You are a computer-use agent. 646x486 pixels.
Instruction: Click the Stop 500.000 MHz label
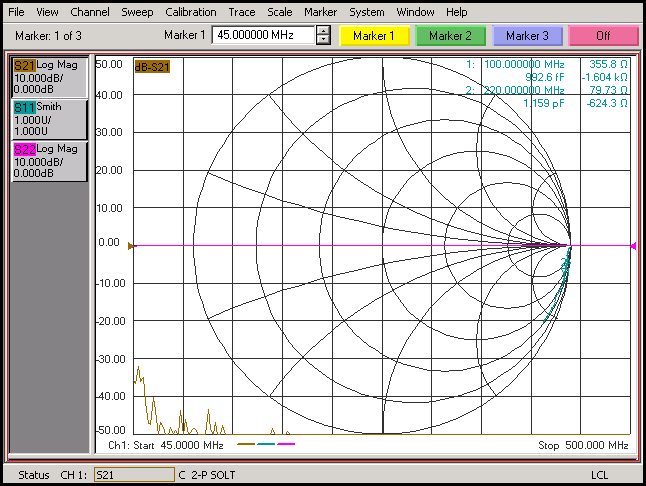(x=583, y=445)
